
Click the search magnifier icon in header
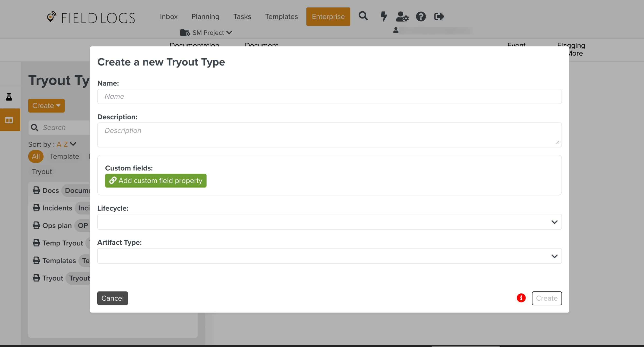363,16
